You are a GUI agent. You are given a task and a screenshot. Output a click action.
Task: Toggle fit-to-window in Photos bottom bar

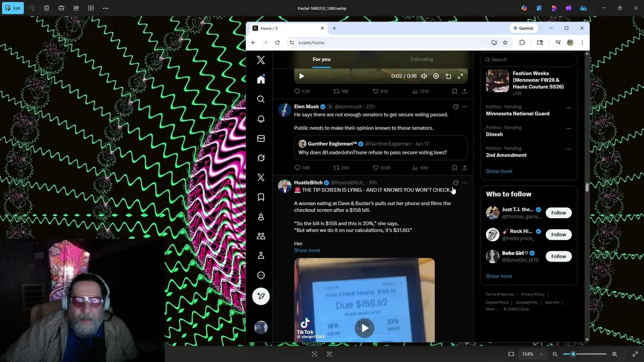[511, 354]
